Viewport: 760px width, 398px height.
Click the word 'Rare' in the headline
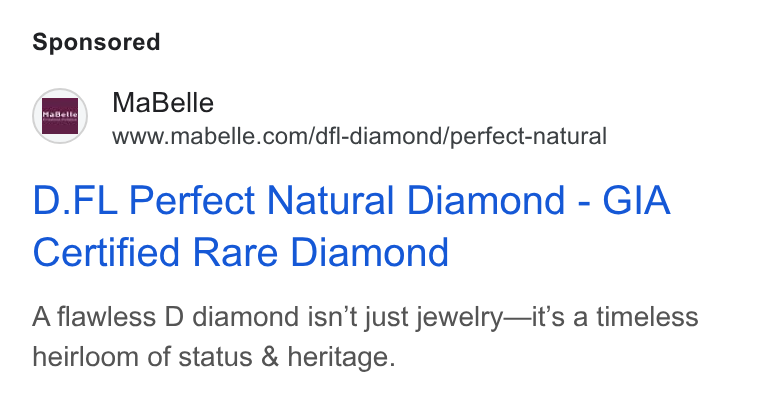pyautogui.click(x=235, y=253)
